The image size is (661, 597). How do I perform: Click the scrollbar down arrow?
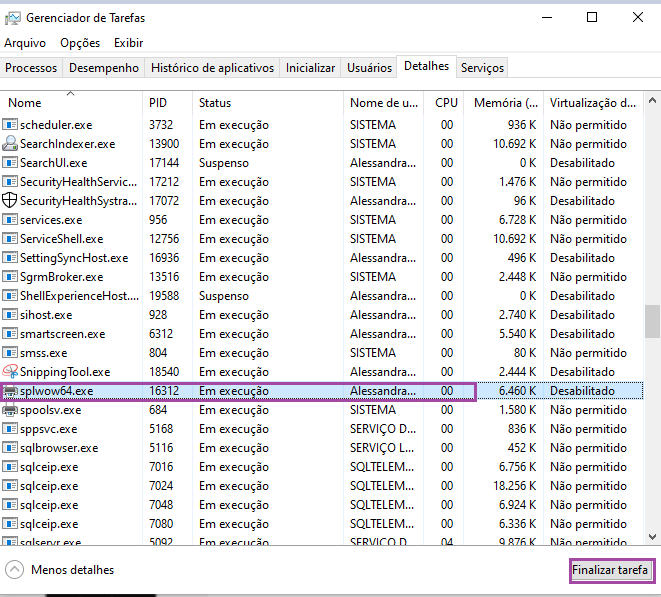point(652,537)
